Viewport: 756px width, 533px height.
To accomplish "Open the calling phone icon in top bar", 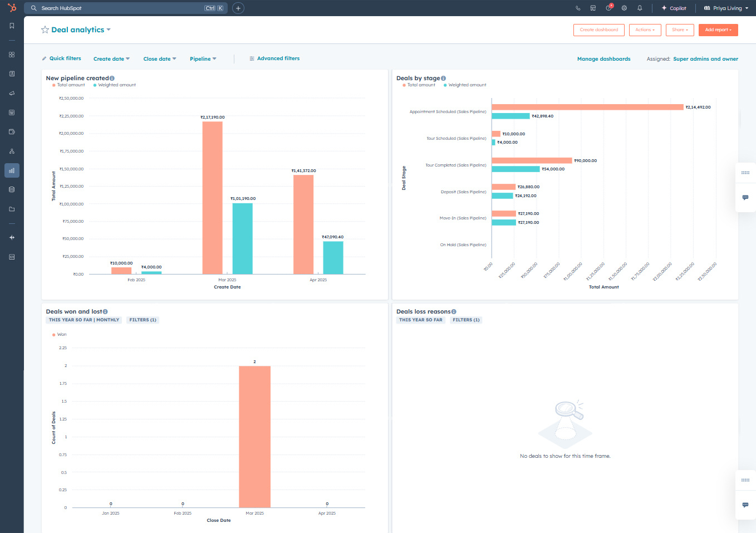I will (x=578, y=8).
